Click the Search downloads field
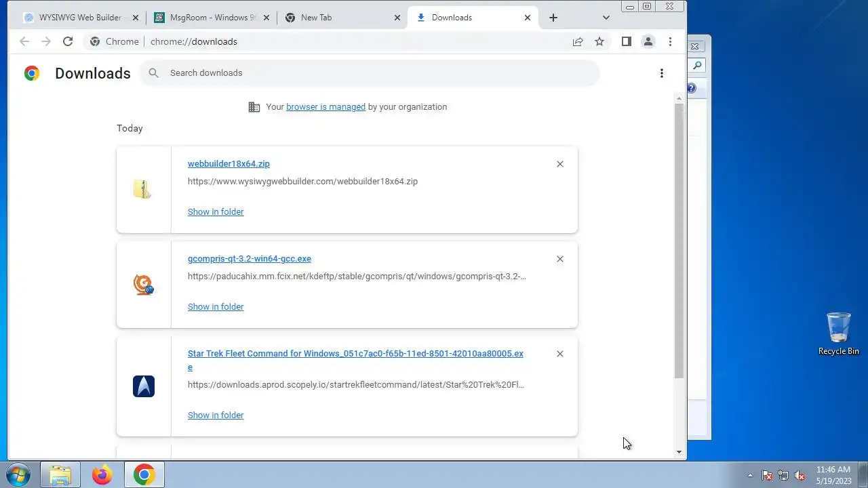Screen dimensions: 868x488 click(x=370, y=73)
